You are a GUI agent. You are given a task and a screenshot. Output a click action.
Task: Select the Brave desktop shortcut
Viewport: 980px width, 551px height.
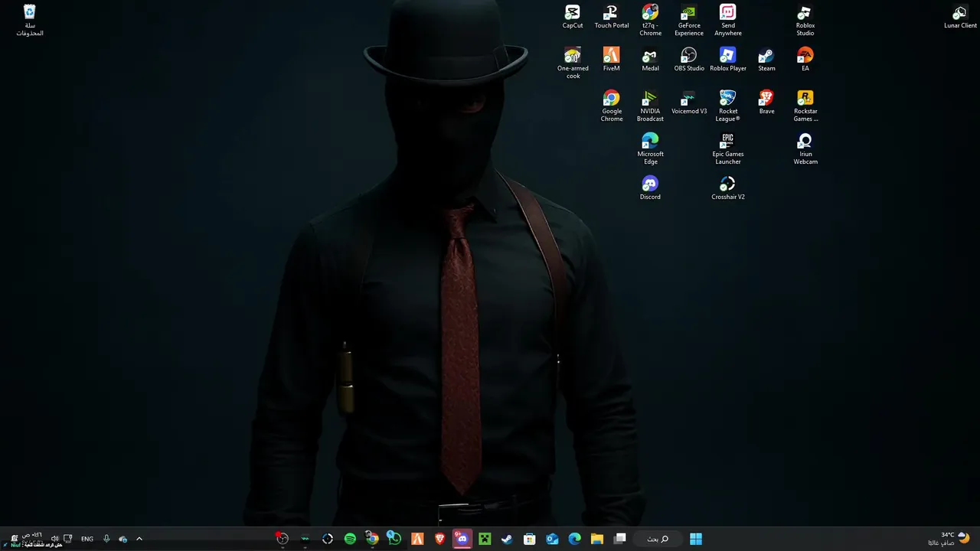pyautogui.click(x=766, y=103)
